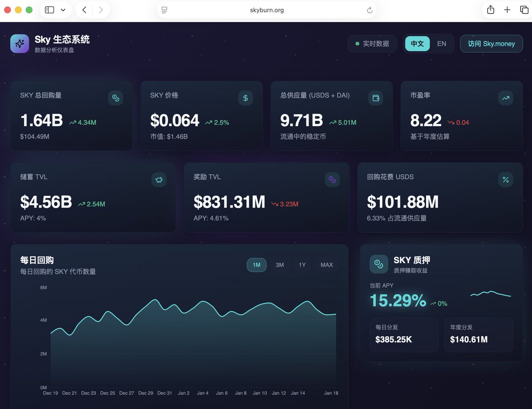Click the 15.29% current APY value
The width and height of the screenshot is (532, 409).
[x=398, y=301]
